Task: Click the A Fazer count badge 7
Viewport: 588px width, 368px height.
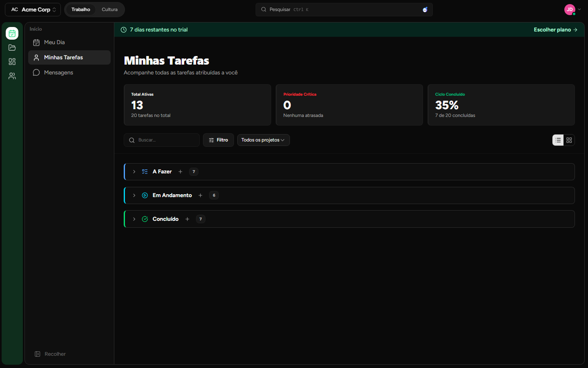Action: 194,172
